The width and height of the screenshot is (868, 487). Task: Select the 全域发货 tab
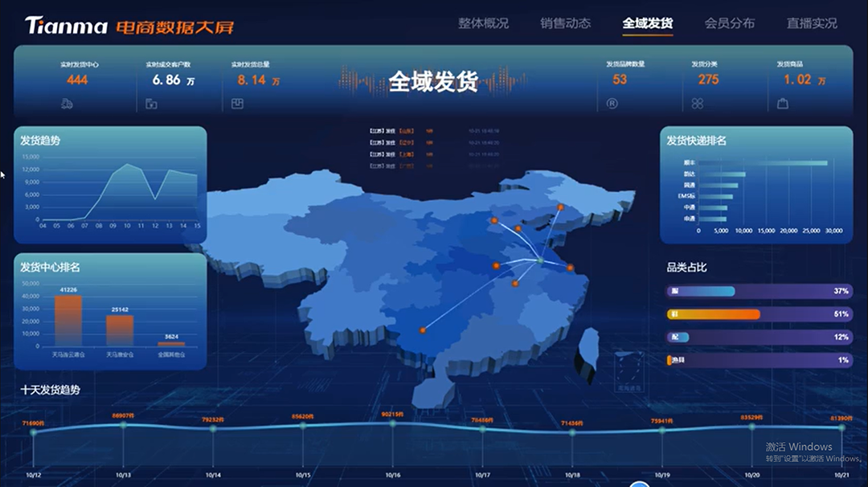click(x=647, y=23)
